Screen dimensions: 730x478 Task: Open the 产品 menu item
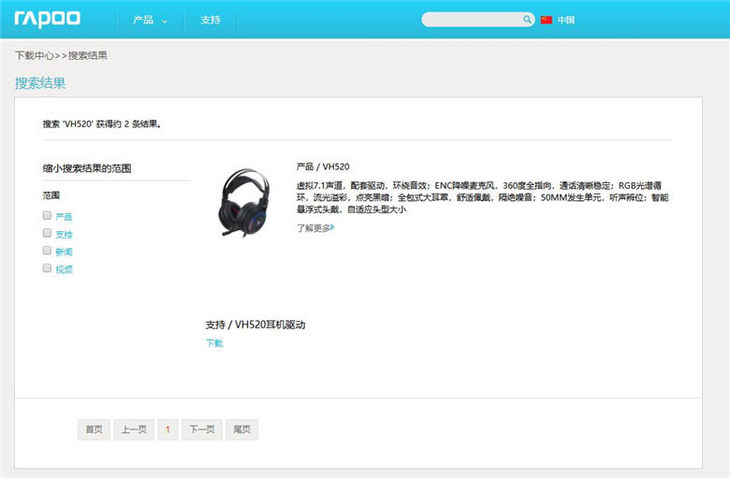(x=143, y=20)
